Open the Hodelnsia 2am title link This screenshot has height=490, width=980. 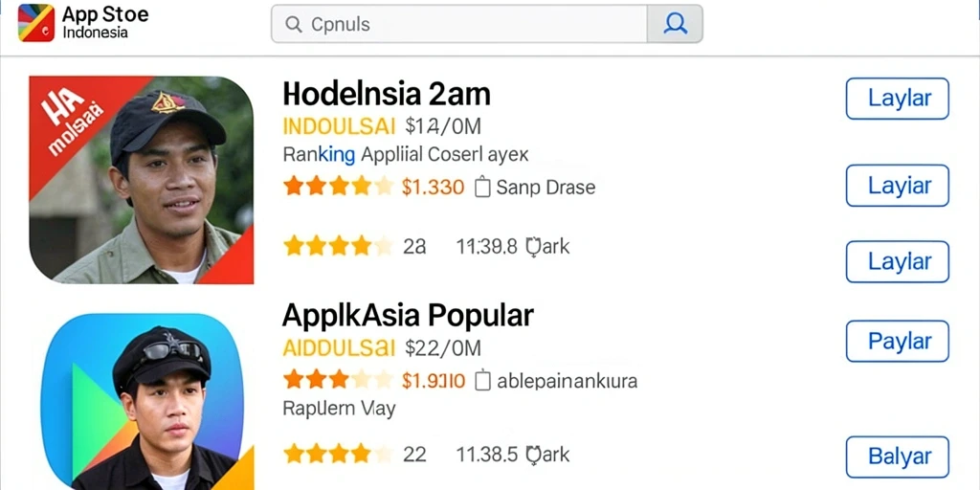(x=387, y=95)
